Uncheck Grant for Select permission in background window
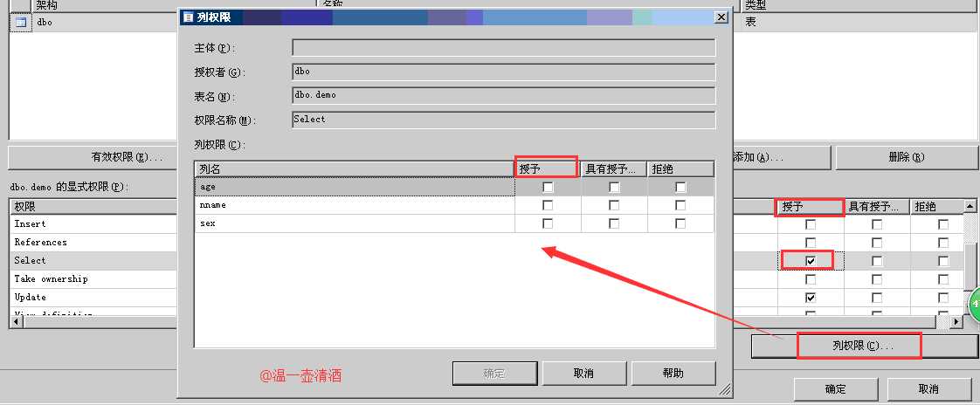The height and width of the screenshot is (405, 980). pos(811,261)
